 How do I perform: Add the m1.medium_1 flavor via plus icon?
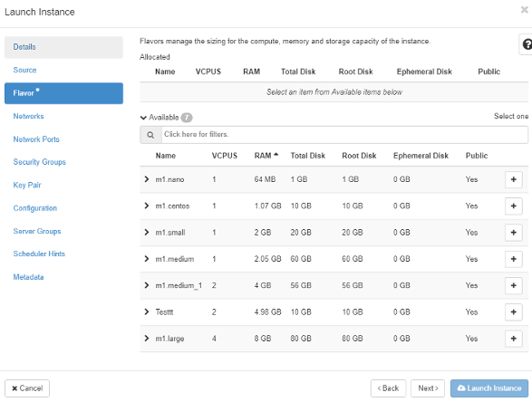(x=513, y=285)
